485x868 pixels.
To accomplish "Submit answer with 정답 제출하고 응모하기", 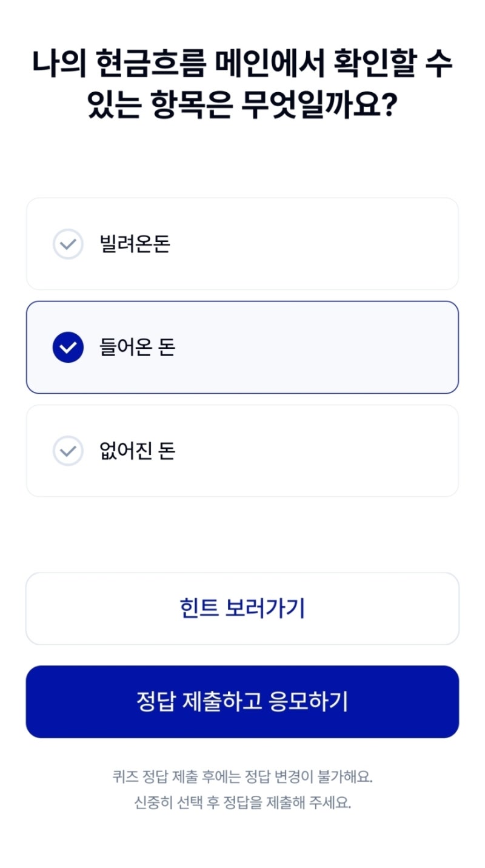I will click(x=242, y=702).
